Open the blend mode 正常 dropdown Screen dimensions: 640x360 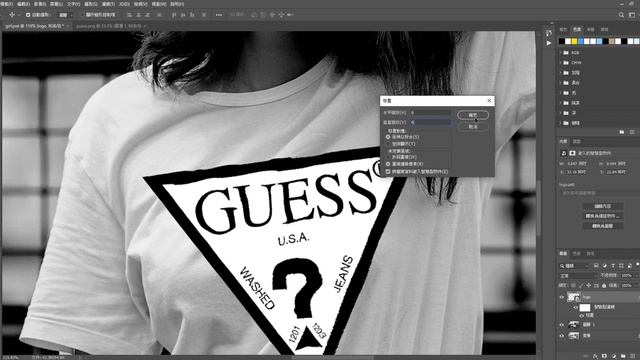578,276
